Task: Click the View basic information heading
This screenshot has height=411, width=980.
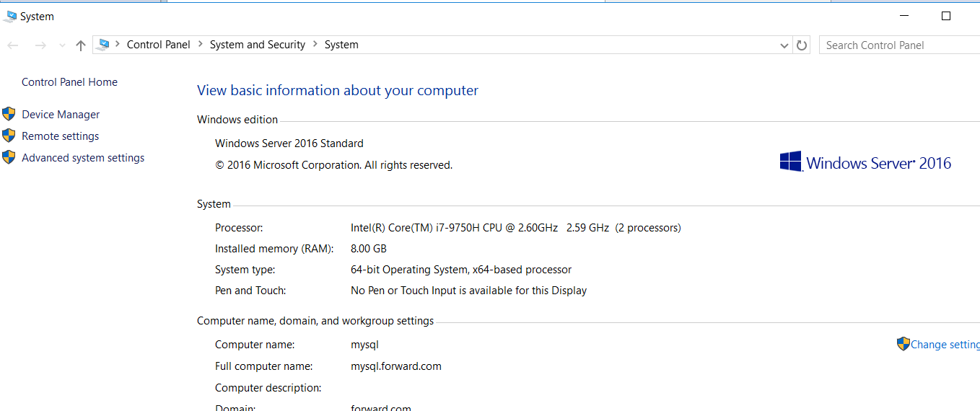Action: pyautogui.click(x=338, y=91)
